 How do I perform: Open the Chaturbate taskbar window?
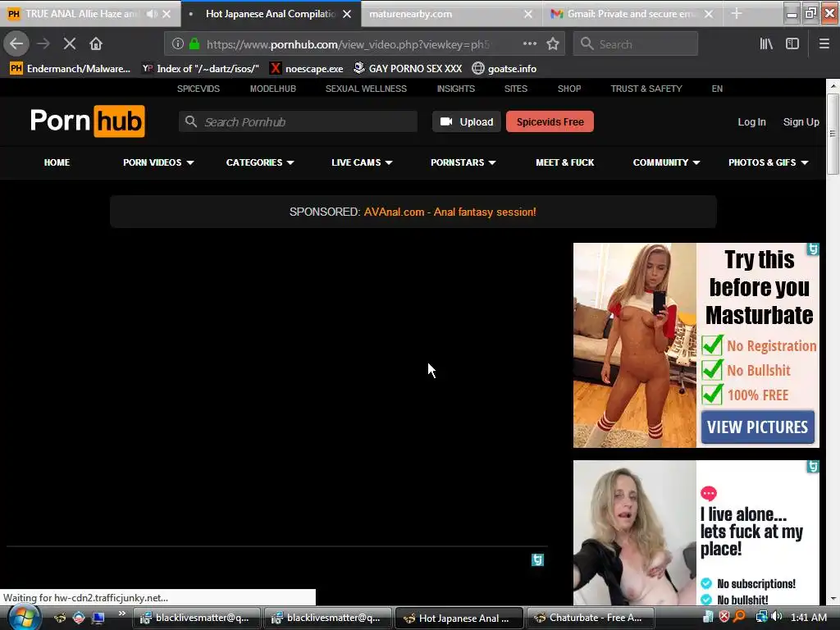coord(591,618)
